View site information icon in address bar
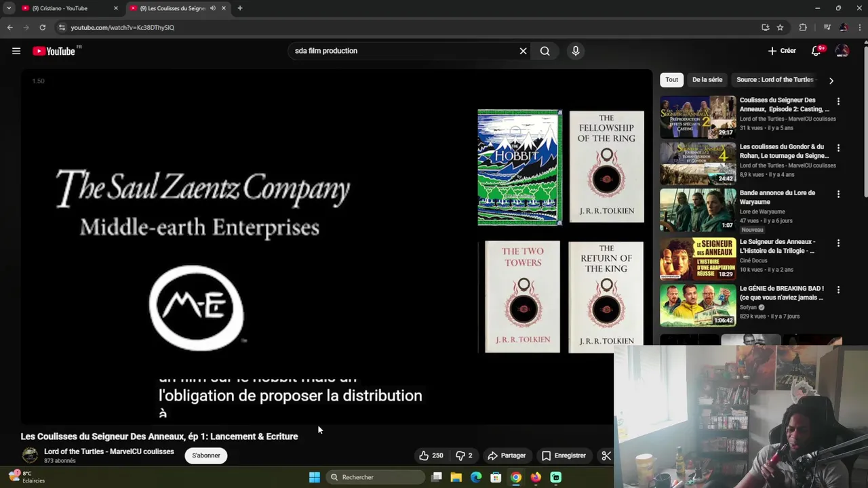This screenshot has height=488, width=868. pos(62,27)
